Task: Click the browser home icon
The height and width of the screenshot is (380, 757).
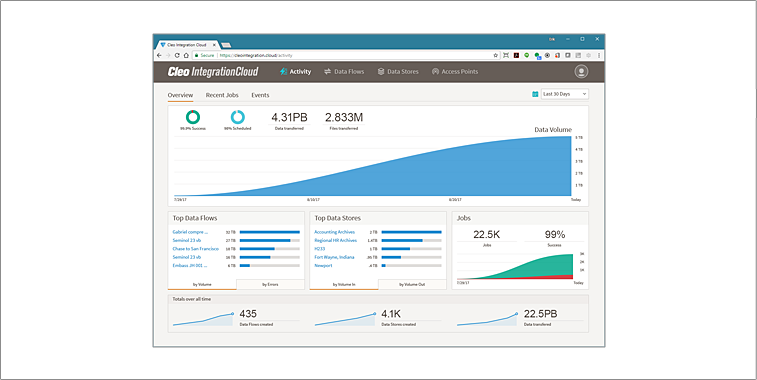Action: click(186, 56)
